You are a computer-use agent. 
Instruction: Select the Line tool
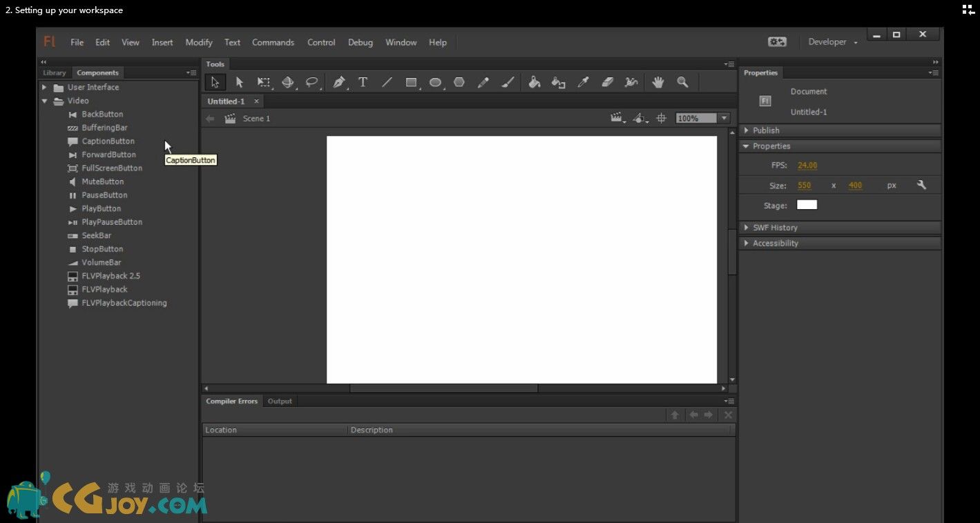387,82
